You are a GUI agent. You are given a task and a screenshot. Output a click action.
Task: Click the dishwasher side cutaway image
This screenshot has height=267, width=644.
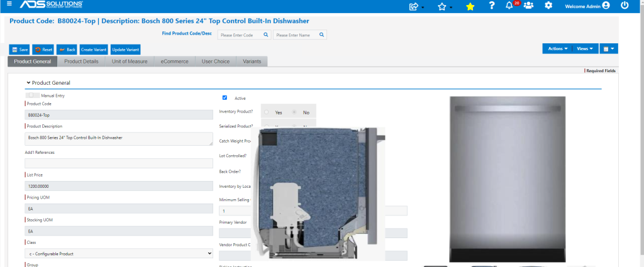tap(318, 193)
